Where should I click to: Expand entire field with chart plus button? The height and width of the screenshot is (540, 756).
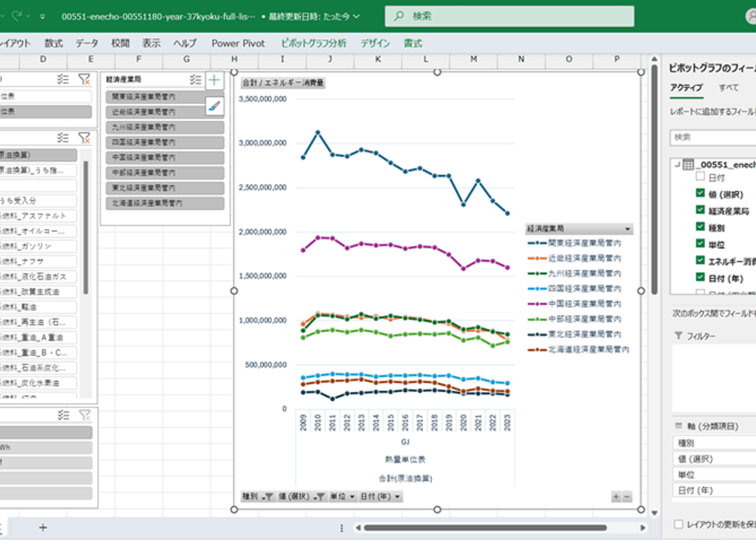[616, 497]
